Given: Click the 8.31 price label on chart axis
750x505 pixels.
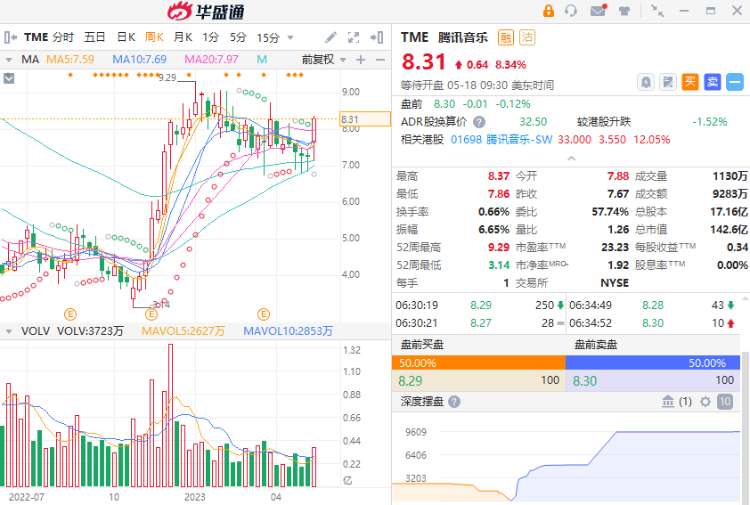Looking at the screenshot, I should (x=364, y=119).
